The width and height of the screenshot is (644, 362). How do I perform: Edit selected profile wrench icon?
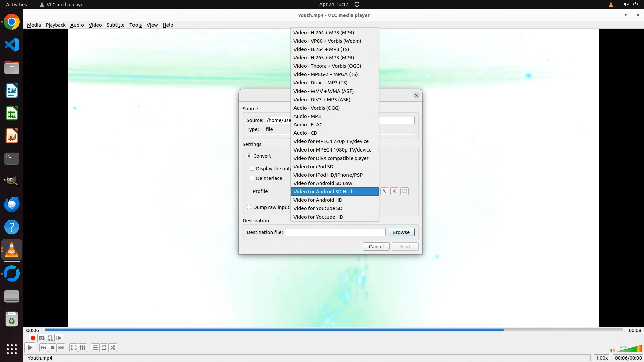click(384, 191)
